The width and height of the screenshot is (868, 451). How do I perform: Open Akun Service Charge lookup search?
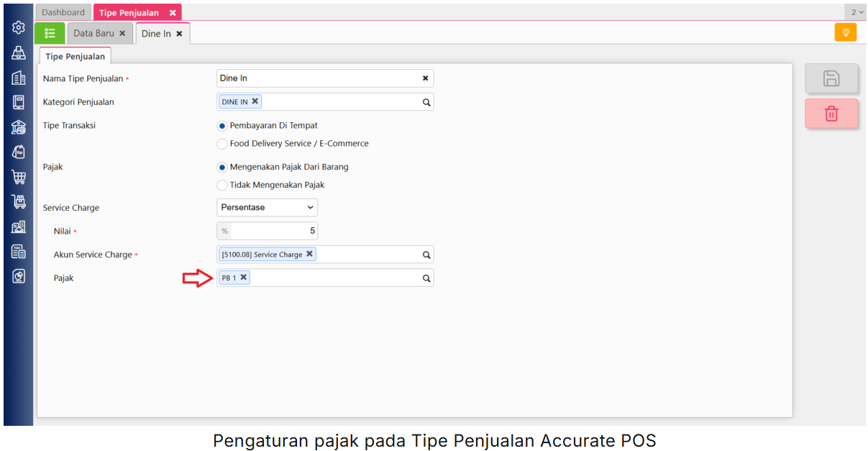[426, 255]
